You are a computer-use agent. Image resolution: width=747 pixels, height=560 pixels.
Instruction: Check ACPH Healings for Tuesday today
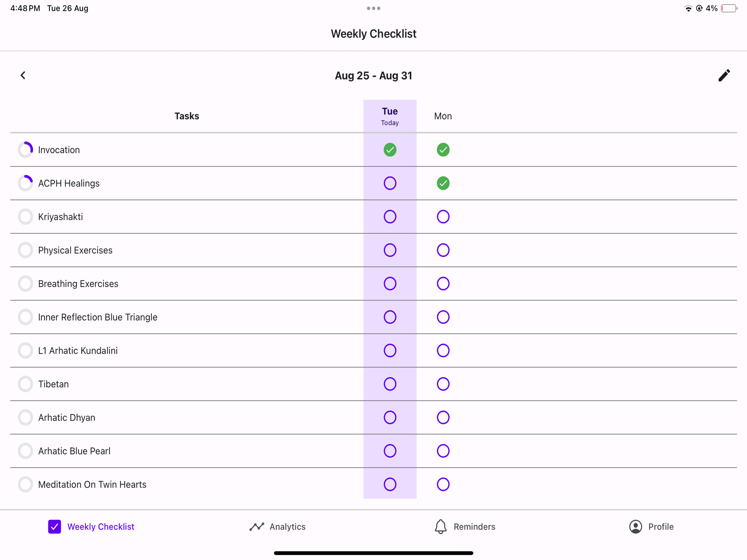click(x=390, y=183)
